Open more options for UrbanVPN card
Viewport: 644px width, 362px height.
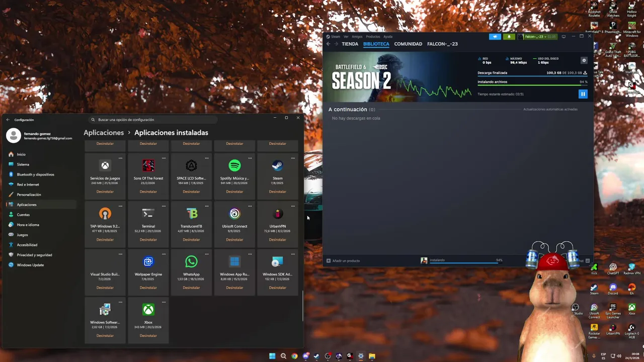293,206
